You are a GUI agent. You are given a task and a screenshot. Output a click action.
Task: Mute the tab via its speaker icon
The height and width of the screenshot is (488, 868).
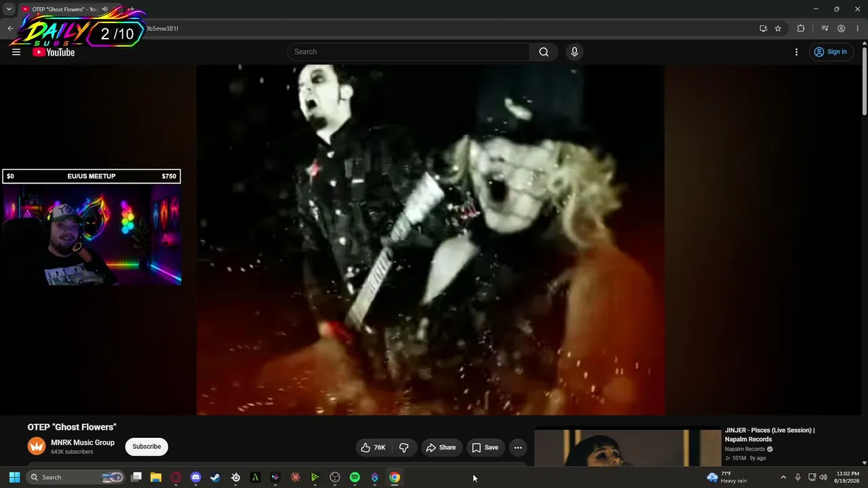pos(105,9)
